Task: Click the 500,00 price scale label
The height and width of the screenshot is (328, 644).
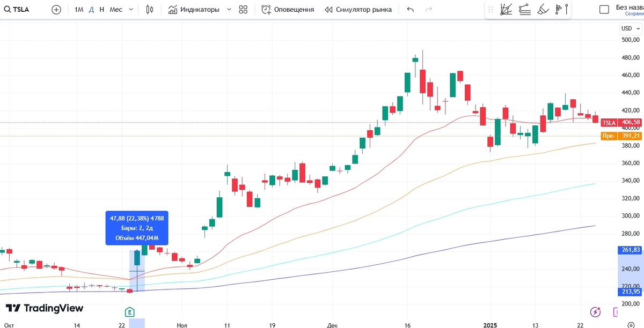Action: coord(630,40)
